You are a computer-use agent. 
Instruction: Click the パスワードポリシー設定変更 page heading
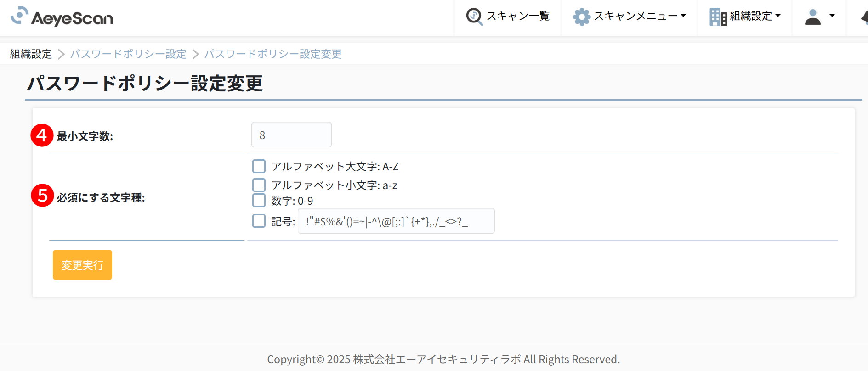tap(145, 84)
